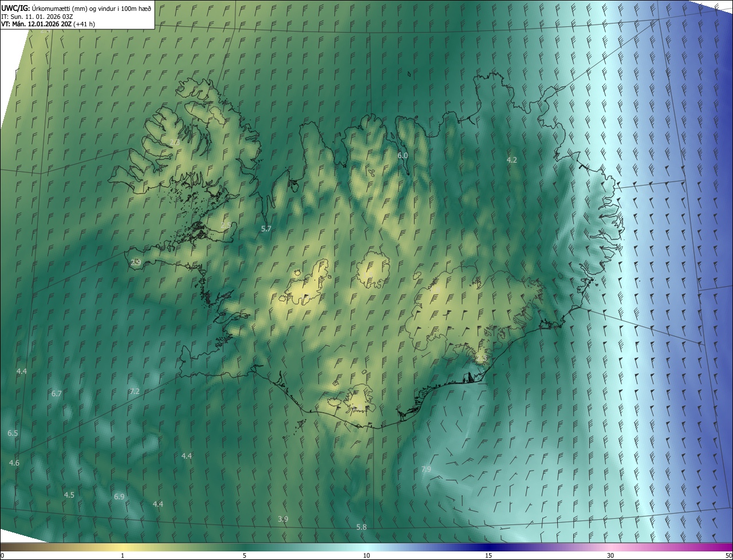
Task: Click the "4.2" value label in northeast Iceland
Action: point(512,160)
